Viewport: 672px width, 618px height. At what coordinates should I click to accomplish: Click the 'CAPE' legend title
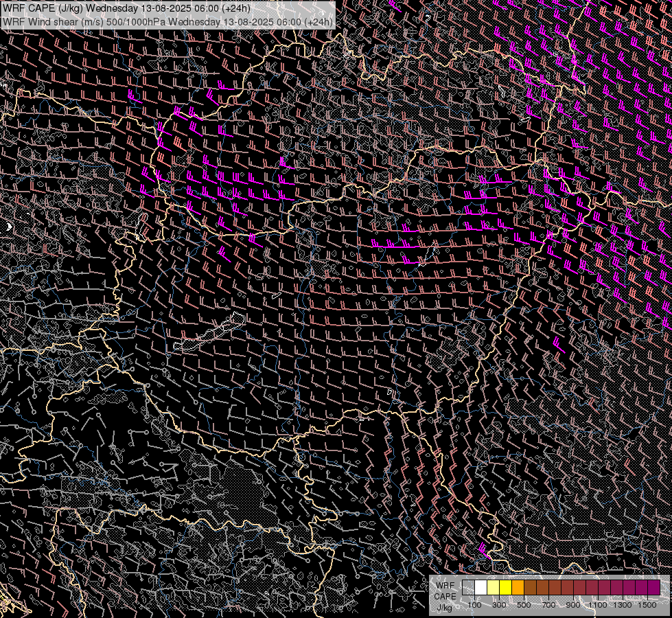coord(445,597)
